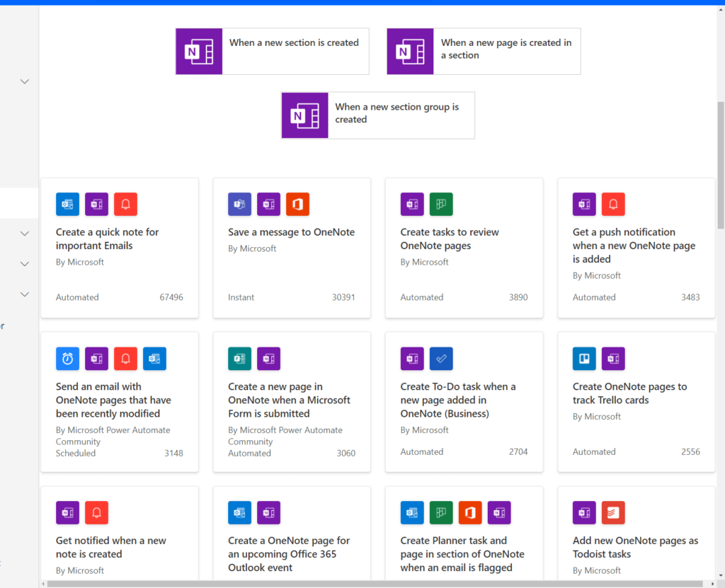Click OneNote icon in 'Get notified when a new note' card
The height and width of the screenshot is (588, 725).
[67, 512]
